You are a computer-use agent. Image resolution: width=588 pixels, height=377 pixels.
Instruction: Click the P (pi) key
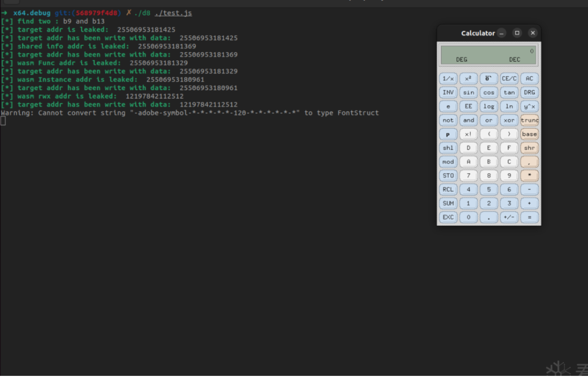(448, 134)
